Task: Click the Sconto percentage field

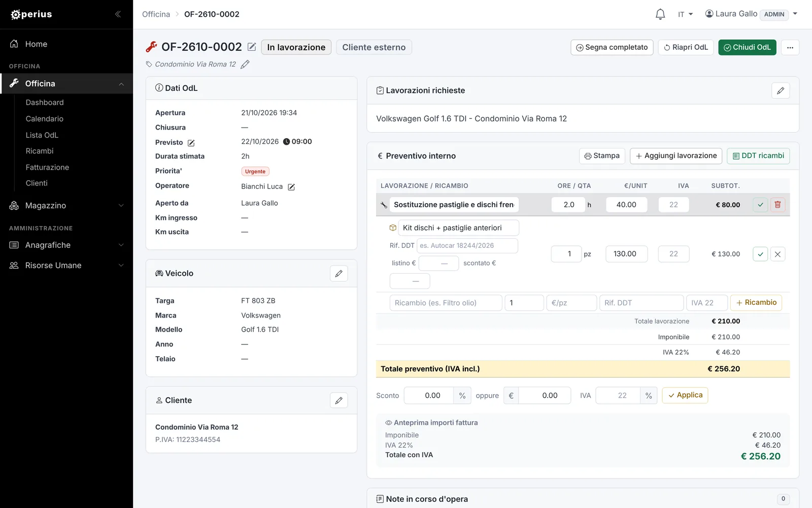Action: coord(429,396)
